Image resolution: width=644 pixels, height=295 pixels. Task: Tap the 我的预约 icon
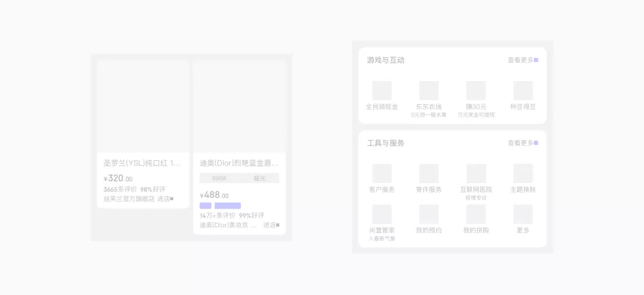pyautogui.click(x=429, y=214)
